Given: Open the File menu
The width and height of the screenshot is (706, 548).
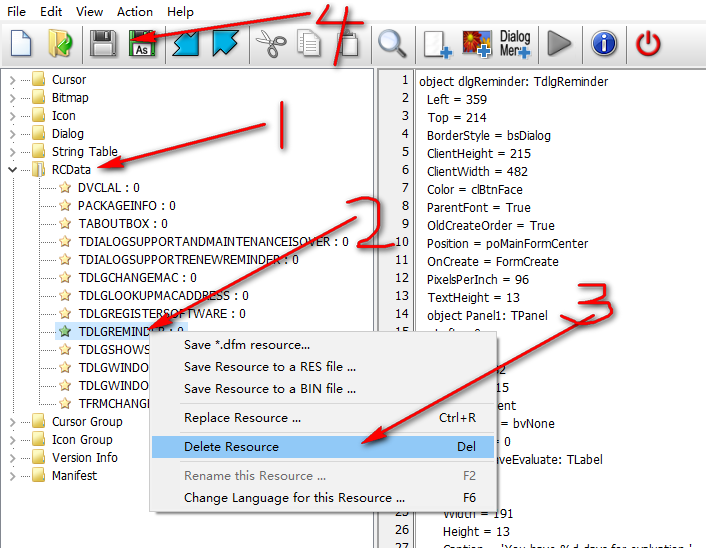Looking at the screenshot, I should click(17, 12).
